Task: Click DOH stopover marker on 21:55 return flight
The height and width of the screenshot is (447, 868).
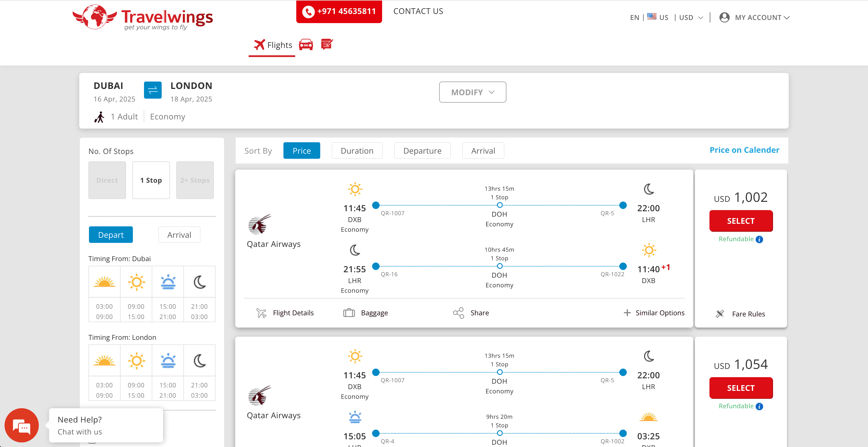Action: [x=500, y=266]
